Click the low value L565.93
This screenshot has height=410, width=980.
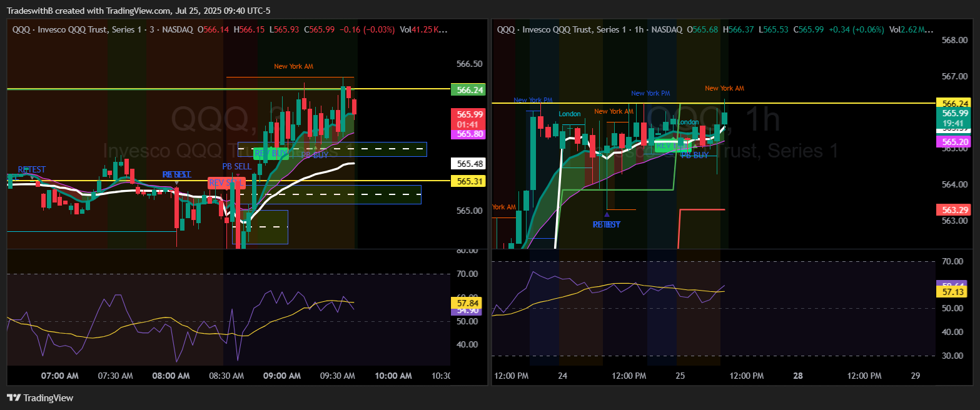[284, 29]
